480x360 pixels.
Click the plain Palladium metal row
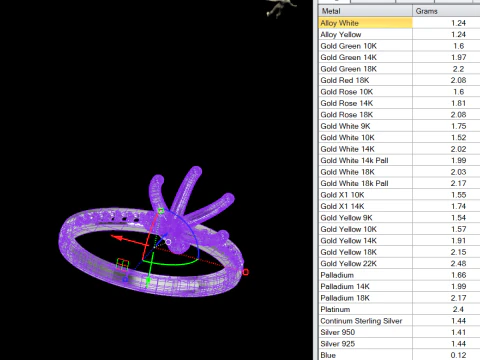point(399,275)
